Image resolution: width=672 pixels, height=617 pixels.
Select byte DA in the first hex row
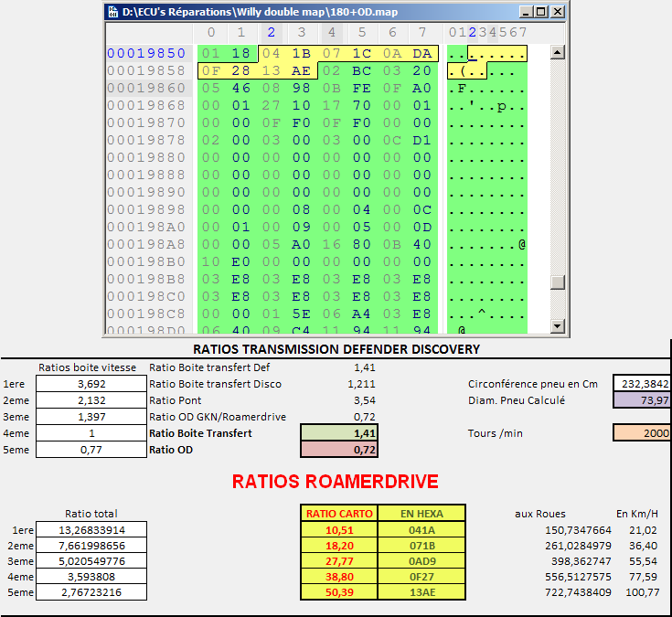click(x=421, y=53)
